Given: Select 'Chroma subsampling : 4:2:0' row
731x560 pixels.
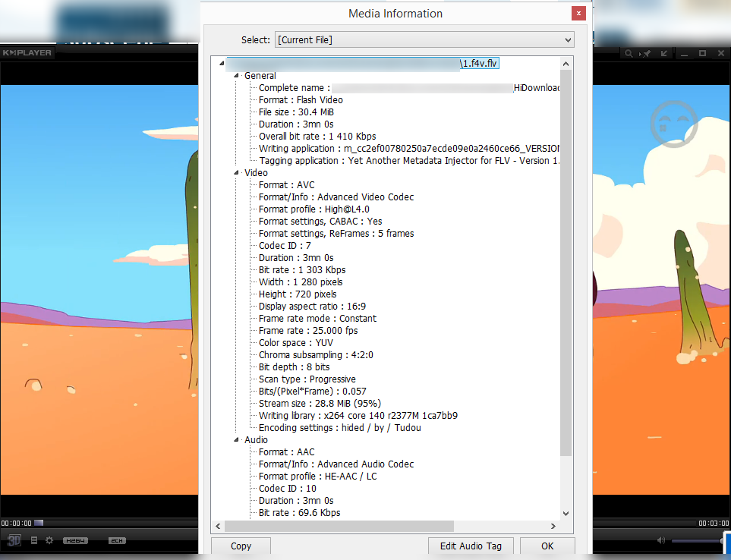Looking at the screenshot, I should pyautogui.click(x=316, y=354).
